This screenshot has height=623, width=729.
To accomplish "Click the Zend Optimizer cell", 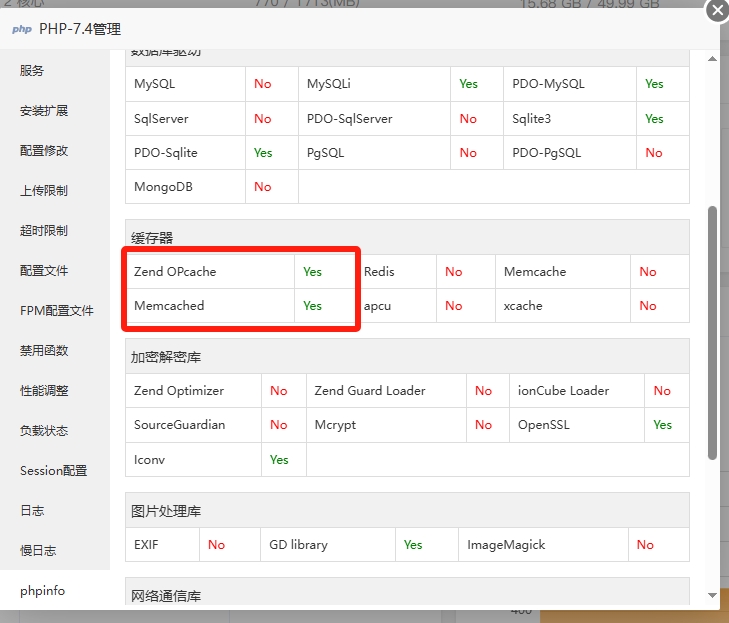I will [x=193, y=391].
